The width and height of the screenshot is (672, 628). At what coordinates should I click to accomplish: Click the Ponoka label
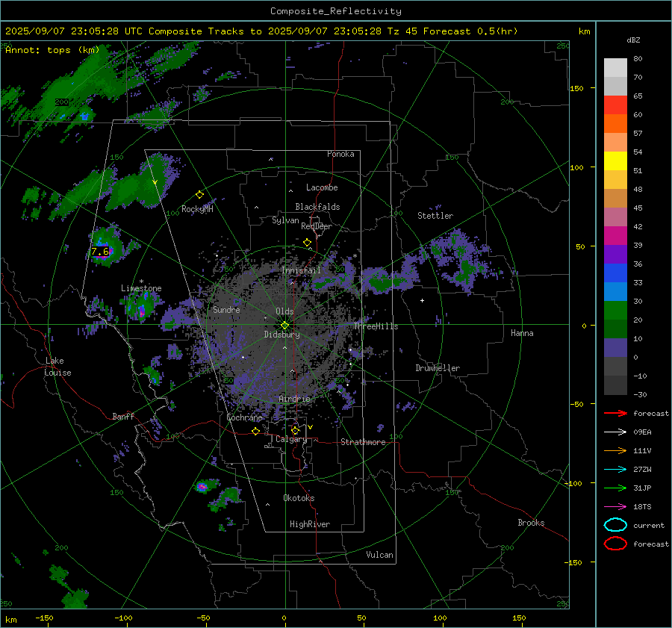point(340,154)
